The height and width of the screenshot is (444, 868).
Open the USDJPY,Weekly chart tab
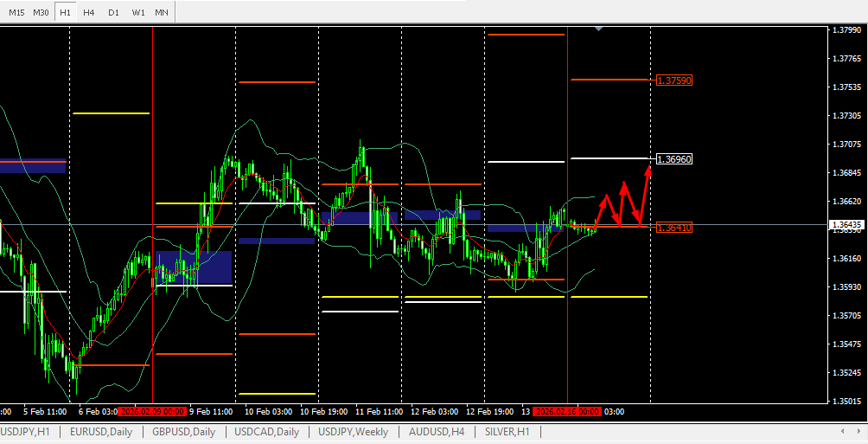click(354, 432)
